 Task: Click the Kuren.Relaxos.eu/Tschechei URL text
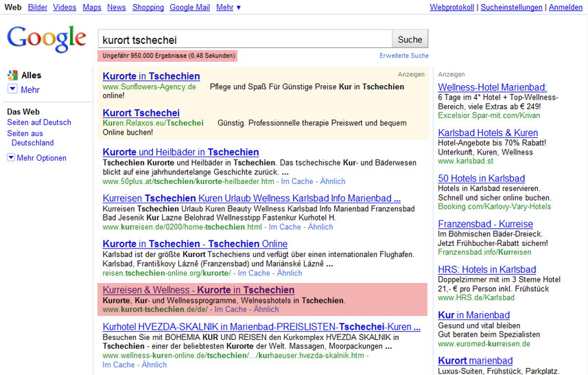pyautogui.click(x=153, y=123)
